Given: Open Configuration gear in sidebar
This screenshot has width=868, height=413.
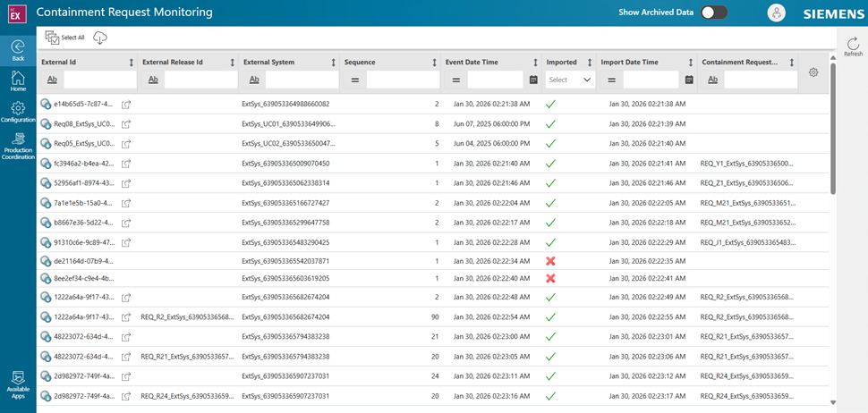Looking at the screenshot, I should coord(18,112).
